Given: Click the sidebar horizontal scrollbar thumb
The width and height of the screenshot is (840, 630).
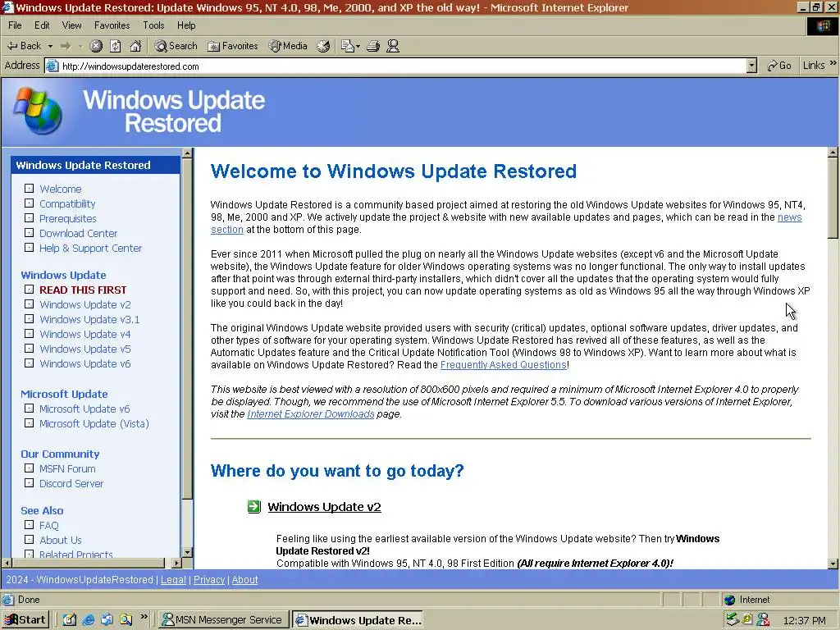Looking at the screenshot, I should (89, 563).
